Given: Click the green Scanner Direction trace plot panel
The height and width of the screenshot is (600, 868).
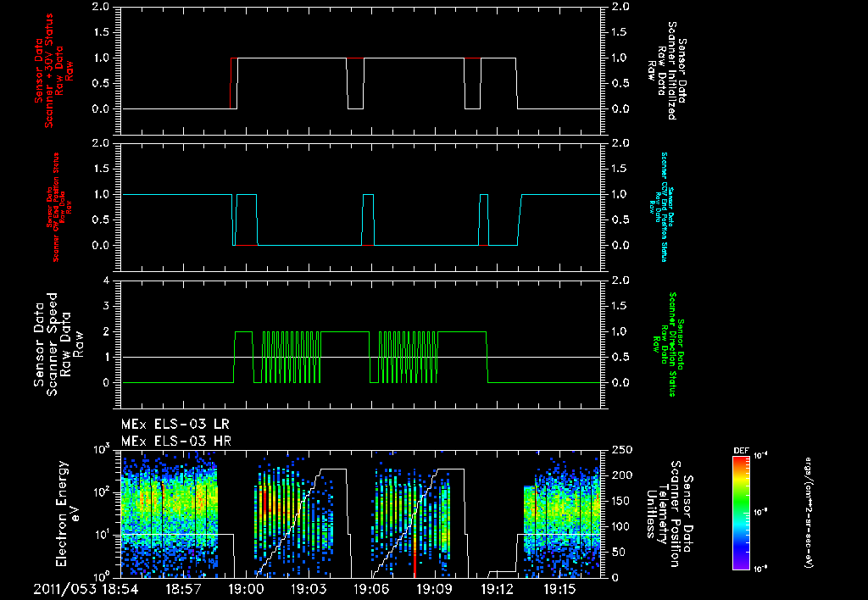Looking at the screenshot, I should click(361, 344).
